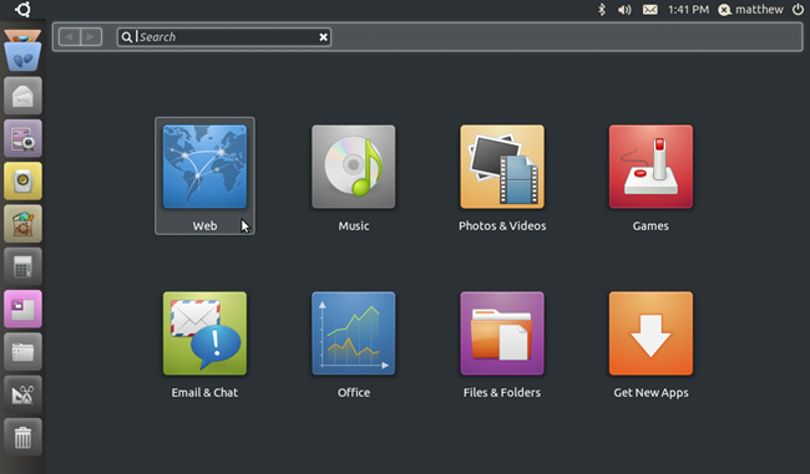Open the mail envelope indicator

click(x=650, y=10)
